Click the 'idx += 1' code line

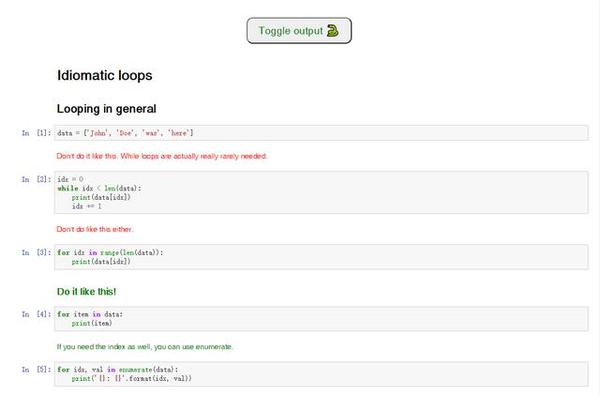pos(87,206)
